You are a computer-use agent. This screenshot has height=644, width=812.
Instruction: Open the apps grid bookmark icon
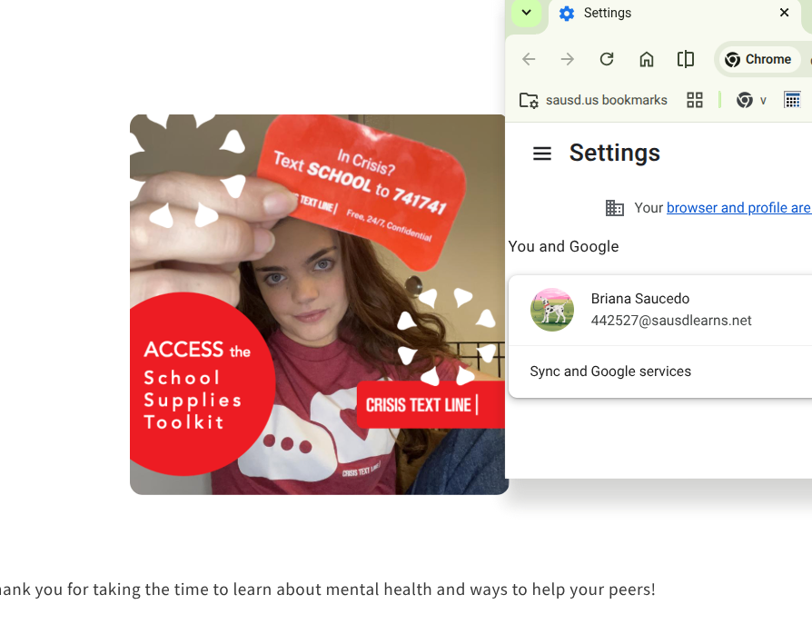click(695, 100)
